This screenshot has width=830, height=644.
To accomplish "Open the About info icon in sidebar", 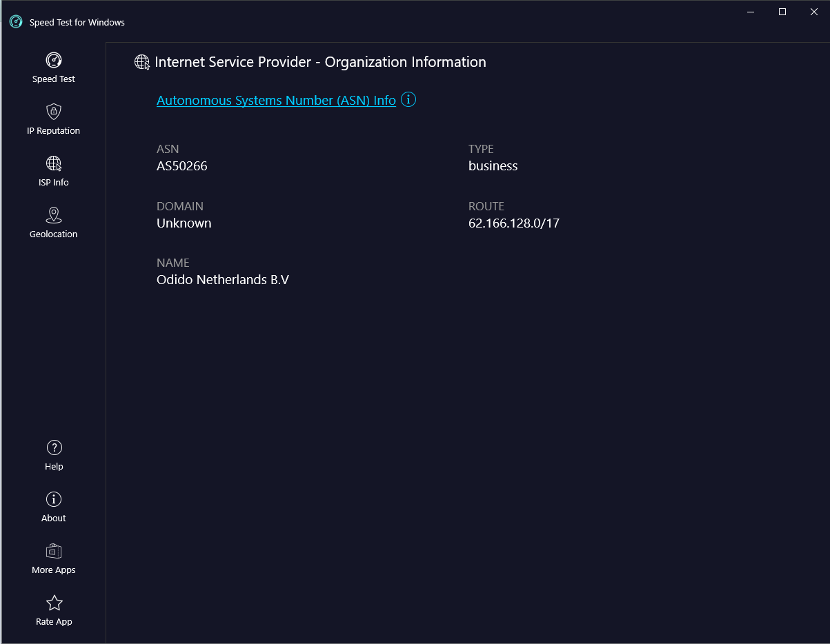I will click(x=54, y=499).
